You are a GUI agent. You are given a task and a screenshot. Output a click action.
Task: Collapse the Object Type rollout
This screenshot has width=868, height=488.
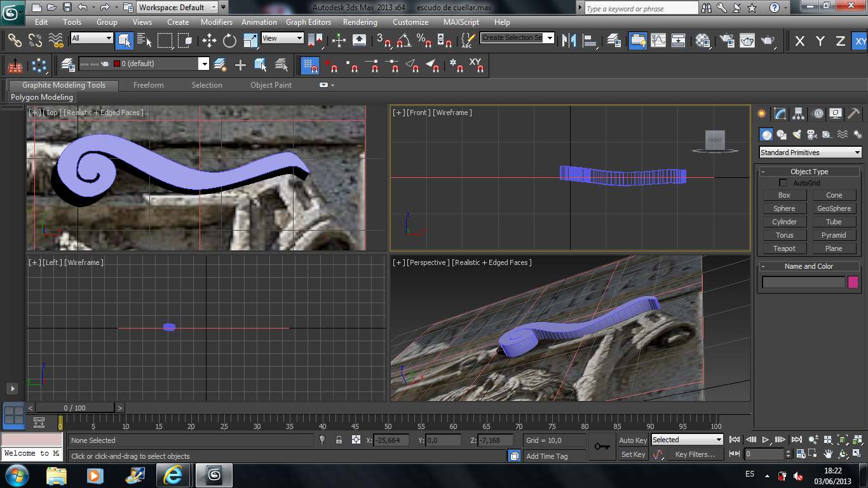(808, 172)
